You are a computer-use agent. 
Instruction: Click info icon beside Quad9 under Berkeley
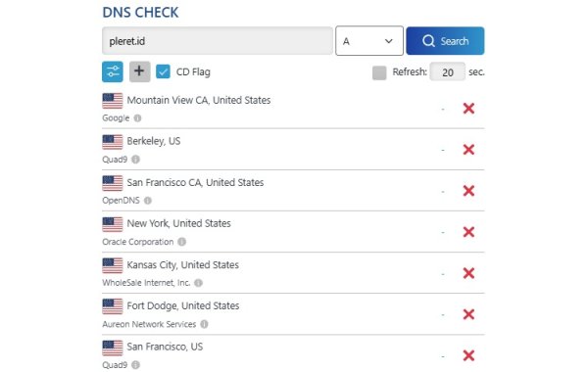coord(136,160)
